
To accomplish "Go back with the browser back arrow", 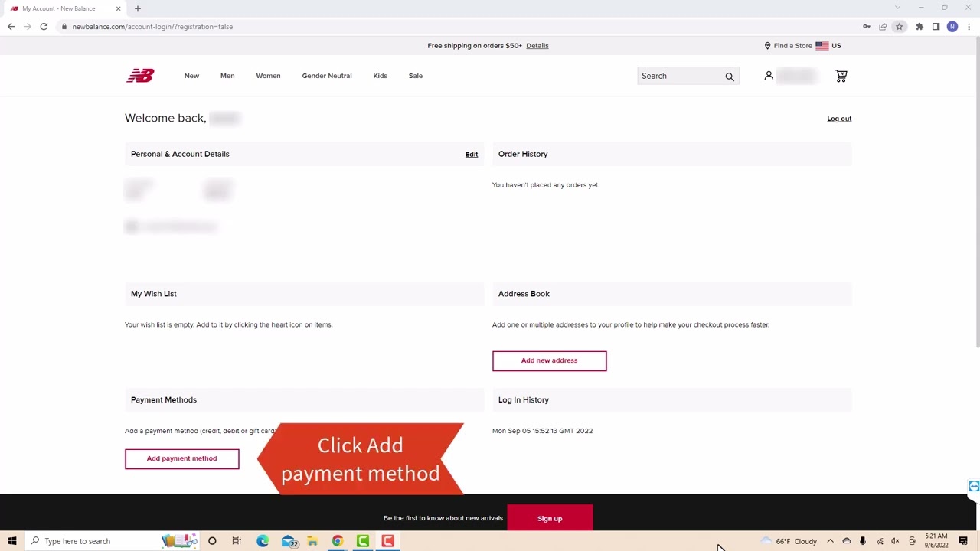I will [x=11, y=27].
